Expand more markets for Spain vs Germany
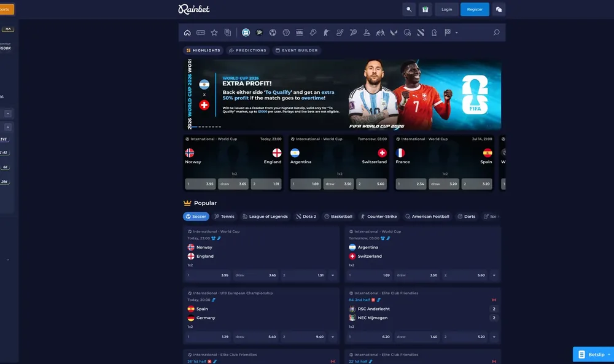 click(333, 336)
